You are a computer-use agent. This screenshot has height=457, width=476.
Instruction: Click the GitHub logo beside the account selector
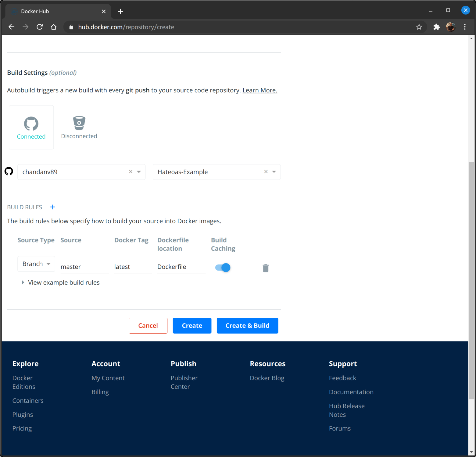tap(9, 171)
